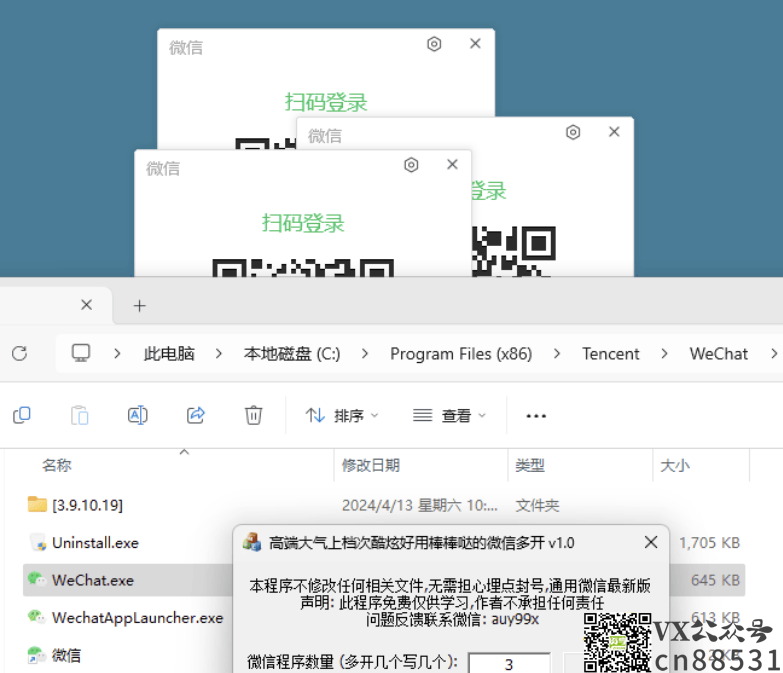The width and height of the screenshot is (783, 673).
Task: Sort by 名称 column header
Action: click(x=57, y=465)
